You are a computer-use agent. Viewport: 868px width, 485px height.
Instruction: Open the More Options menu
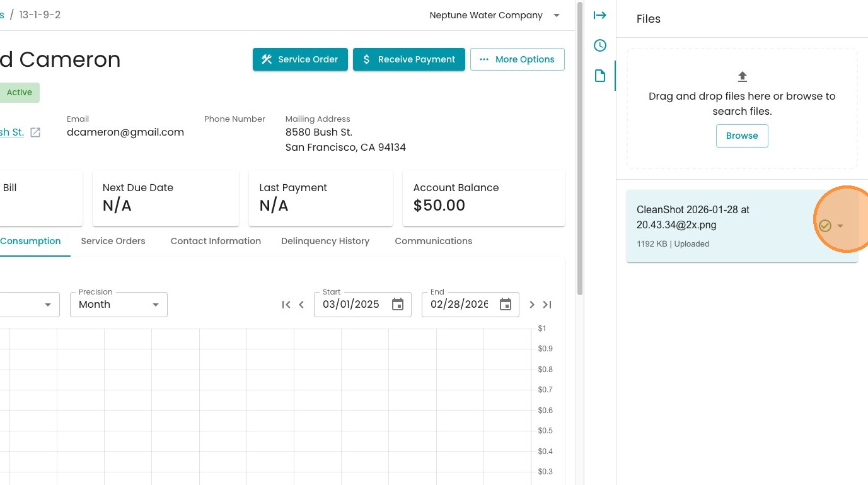tap(517, 59)
